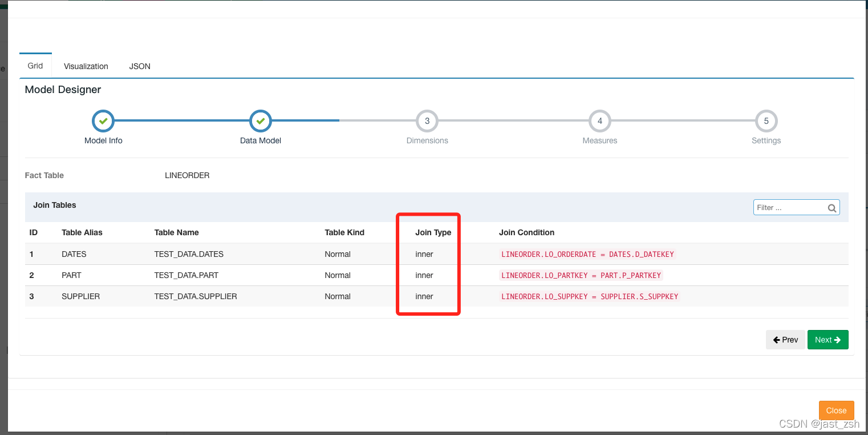Click the Model Designer heading
The height and width of the screenshot is (435, 868).
click(x=63, y=90)
